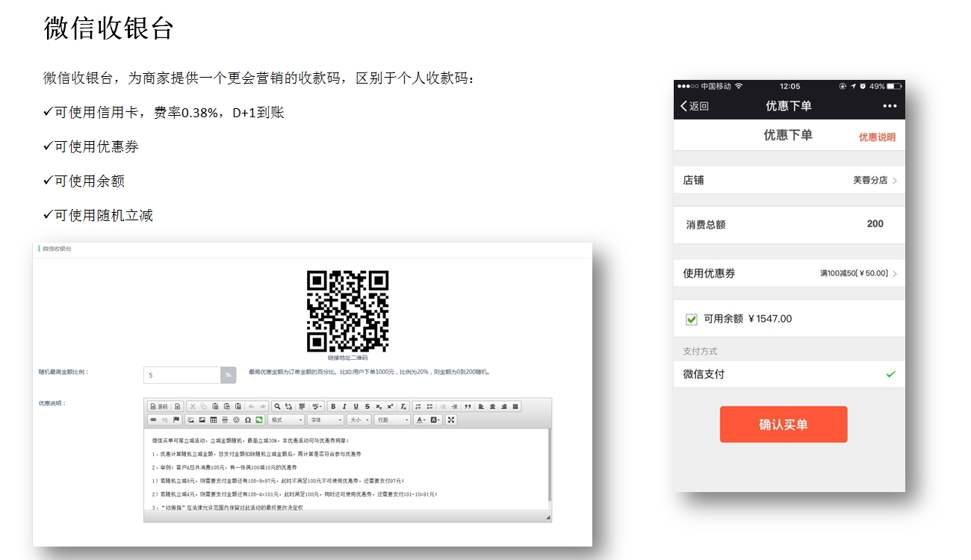The width and height of the screenshot is (971, 560).
Task: Apply Subscript formatting
Action: (x=379, y=406)
